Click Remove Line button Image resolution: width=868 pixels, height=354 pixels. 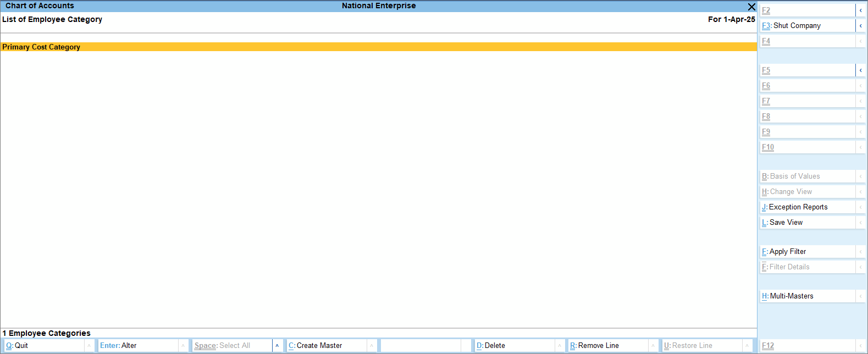[x=607, y=346]
